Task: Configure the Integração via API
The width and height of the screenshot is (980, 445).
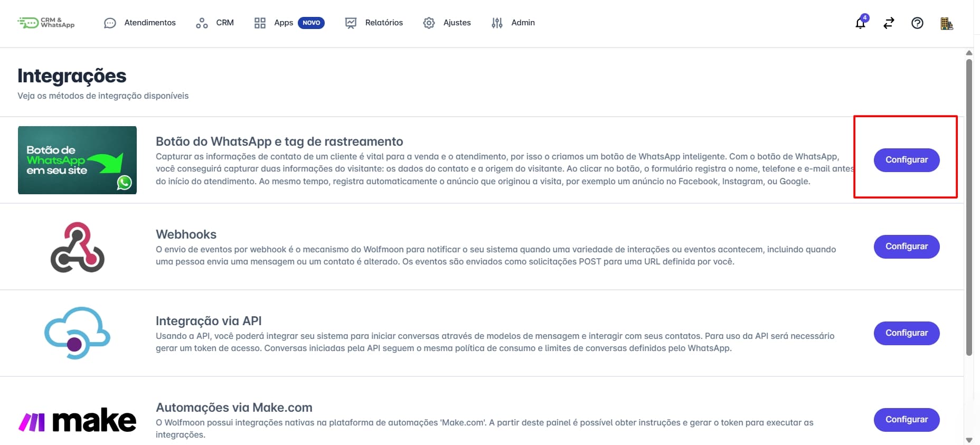Action: 907,333
